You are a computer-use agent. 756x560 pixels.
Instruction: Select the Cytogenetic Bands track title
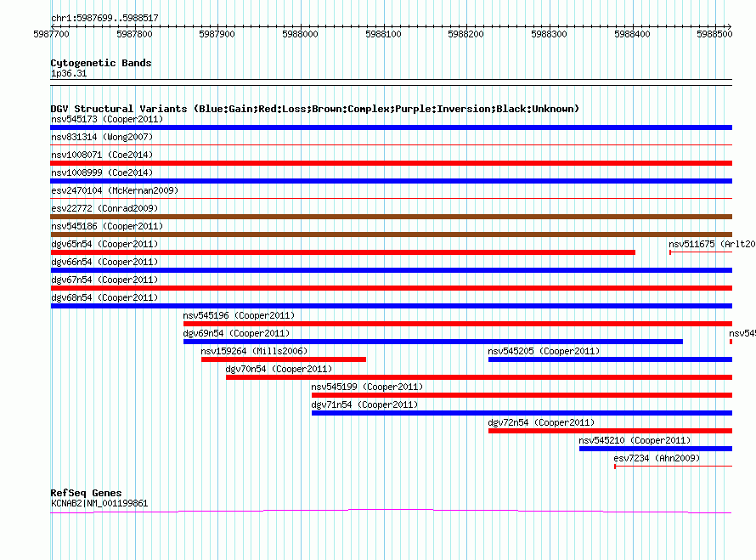point(101,63)
